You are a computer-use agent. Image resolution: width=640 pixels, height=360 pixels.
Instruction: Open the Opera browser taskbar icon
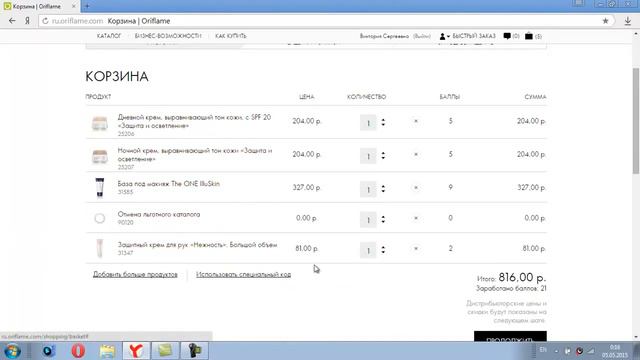point(78,351)
